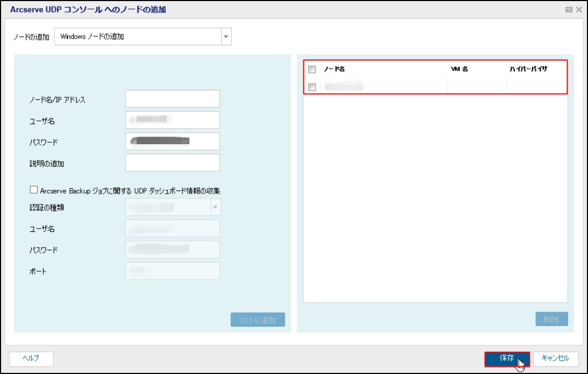Viewport: 588px width, 374px height.
Task: Select all nodes via header checkbox
Action: (312, 69)
